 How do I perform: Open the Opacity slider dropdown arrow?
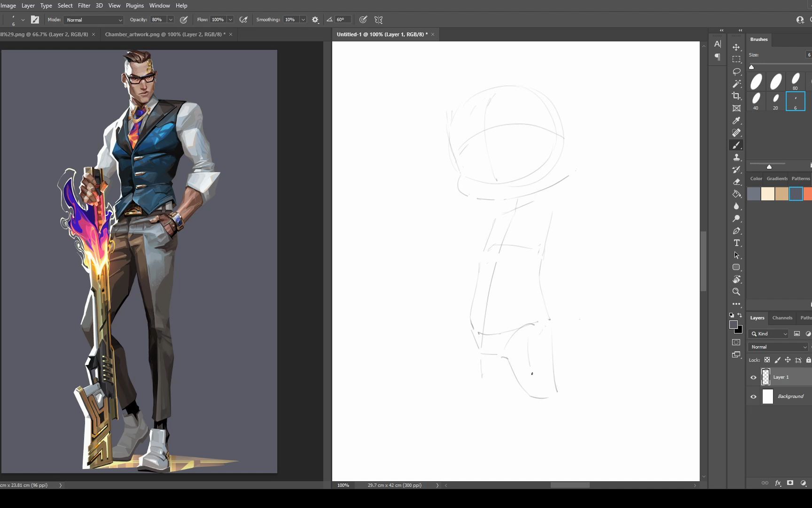point(171,20)
